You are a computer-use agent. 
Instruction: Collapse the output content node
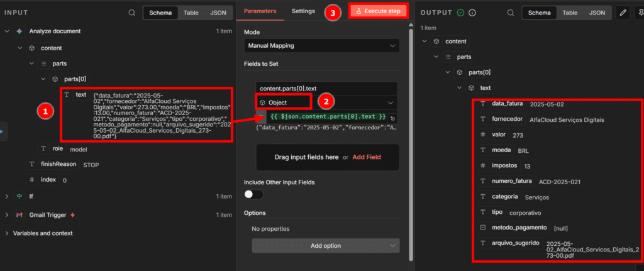pyautogui.click(x=425, y=41)
